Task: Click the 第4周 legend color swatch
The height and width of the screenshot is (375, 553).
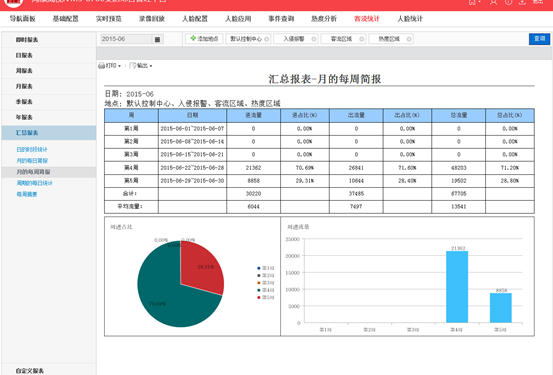Action: (259, 290)
